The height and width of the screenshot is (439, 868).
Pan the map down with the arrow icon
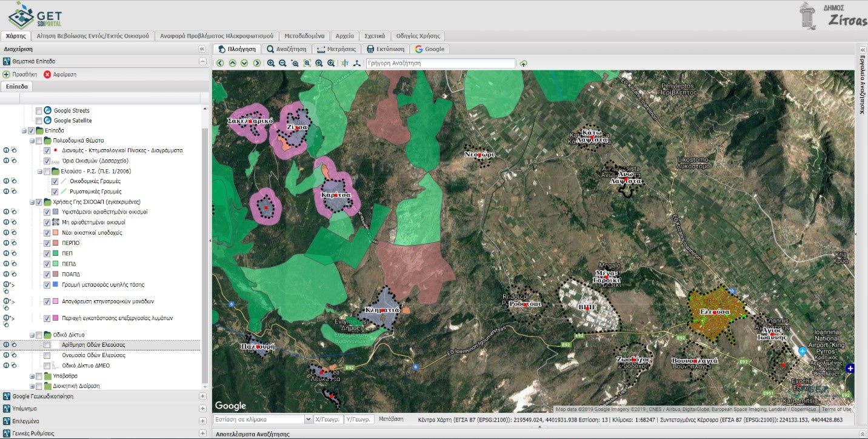tap(244, 63)
